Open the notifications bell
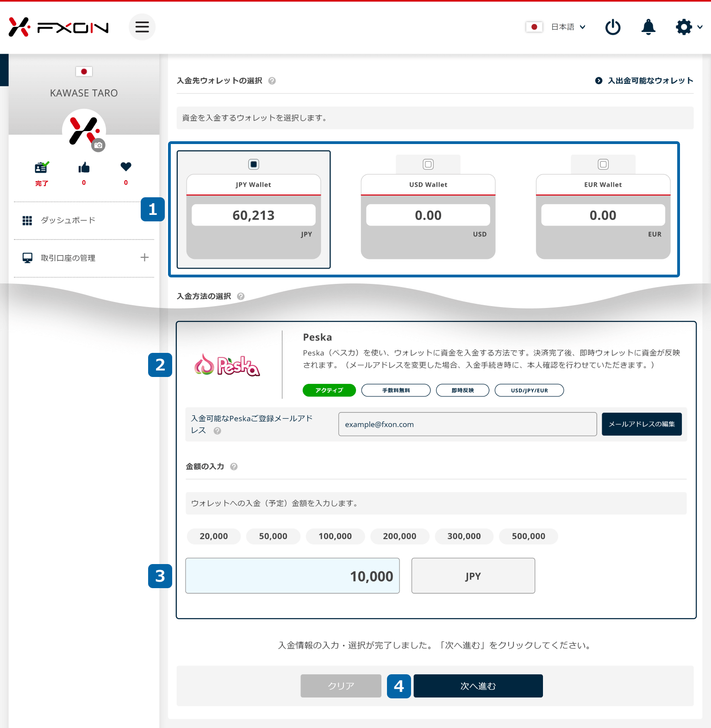The height and width of the screenshot is (728, 711). coord(648,27)
